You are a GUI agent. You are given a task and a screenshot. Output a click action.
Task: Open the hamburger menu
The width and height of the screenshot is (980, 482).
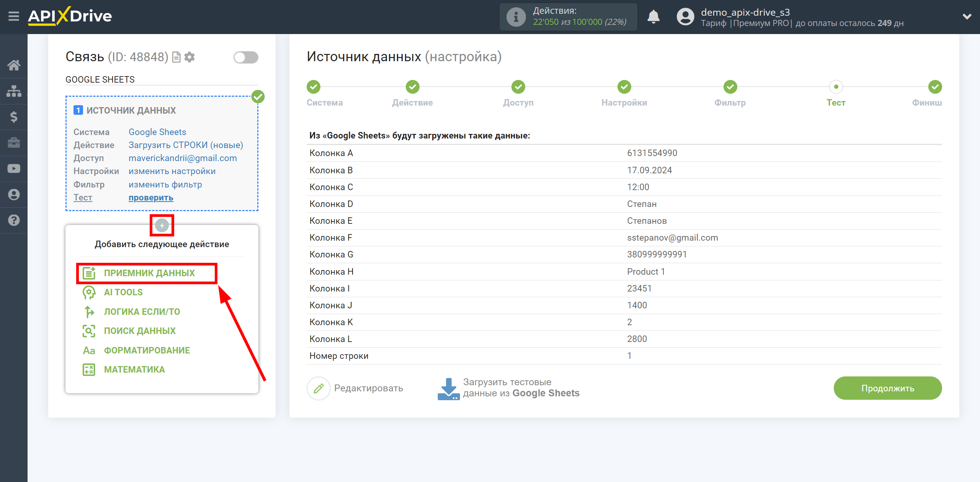pos(14,16)
